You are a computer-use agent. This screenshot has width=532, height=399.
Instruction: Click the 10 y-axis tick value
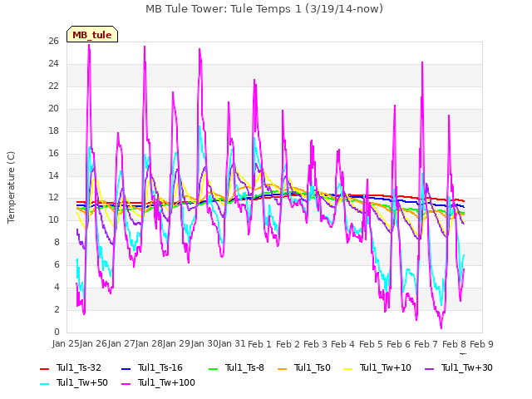click(53, 220)
